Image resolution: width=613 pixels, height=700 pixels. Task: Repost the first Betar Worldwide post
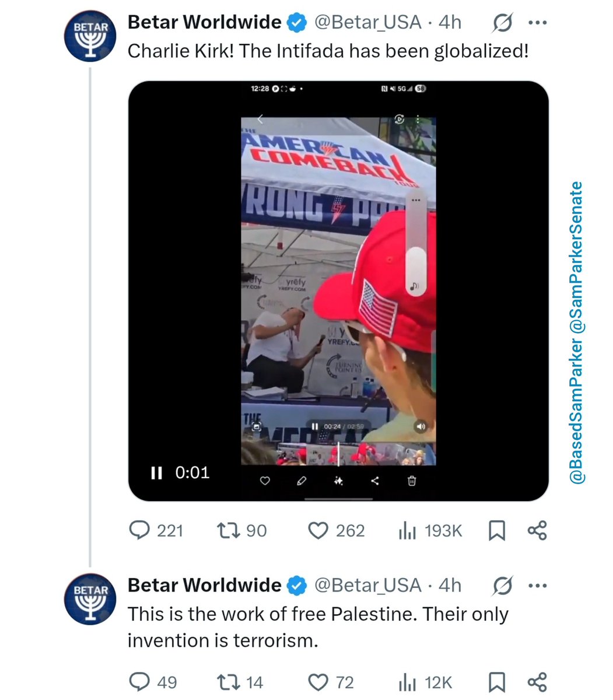(x=241, y=531)
